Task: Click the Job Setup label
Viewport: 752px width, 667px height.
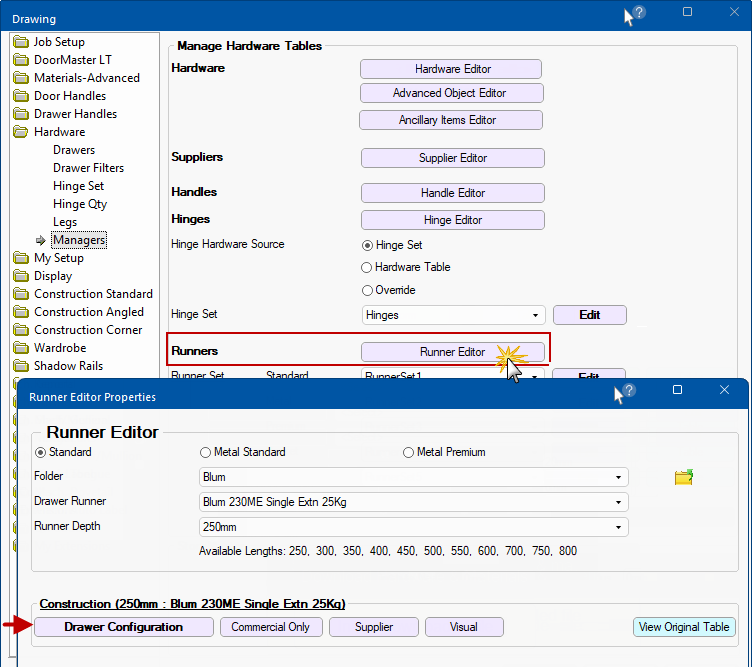Action: 59,42
